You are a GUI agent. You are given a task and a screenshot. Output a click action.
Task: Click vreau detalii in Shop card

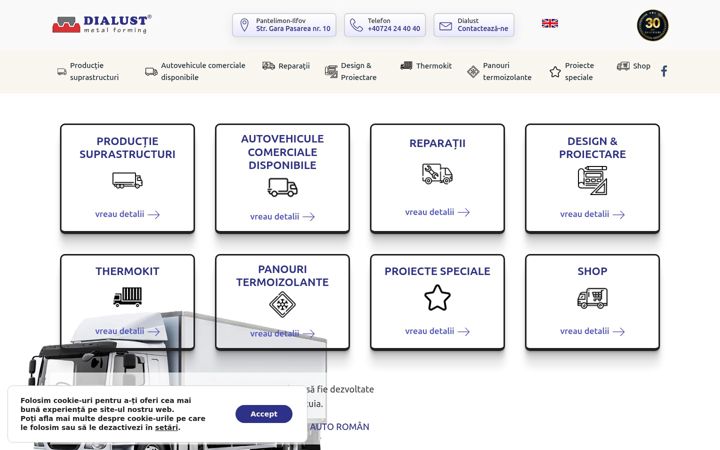(x=592, y=331)
